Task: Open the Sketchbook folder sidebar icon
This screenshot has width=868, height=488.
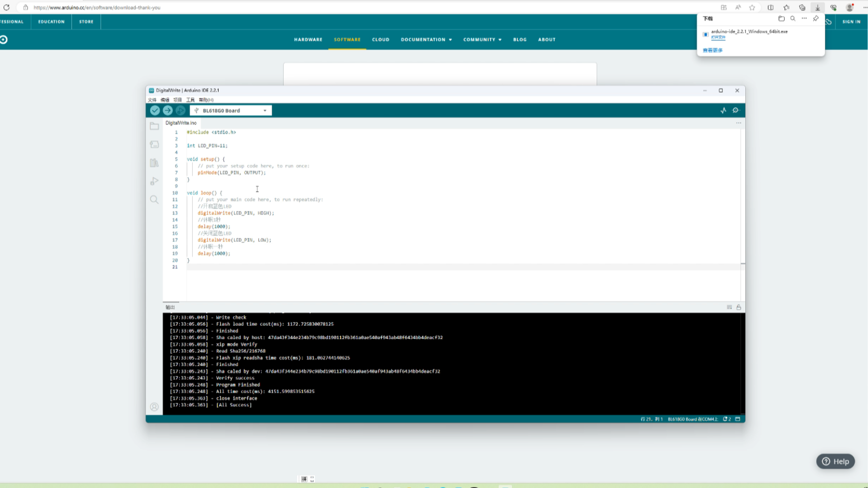Action: click(x=154, y=126)
